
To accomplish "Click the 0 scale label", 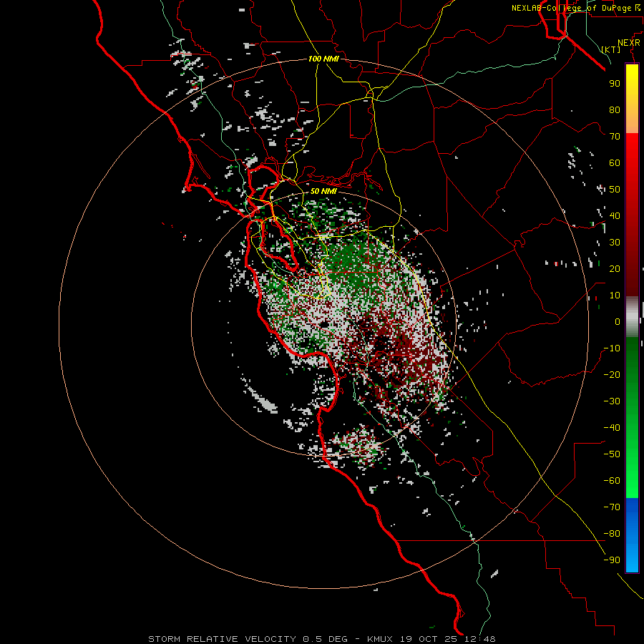I will pos(618,322).
